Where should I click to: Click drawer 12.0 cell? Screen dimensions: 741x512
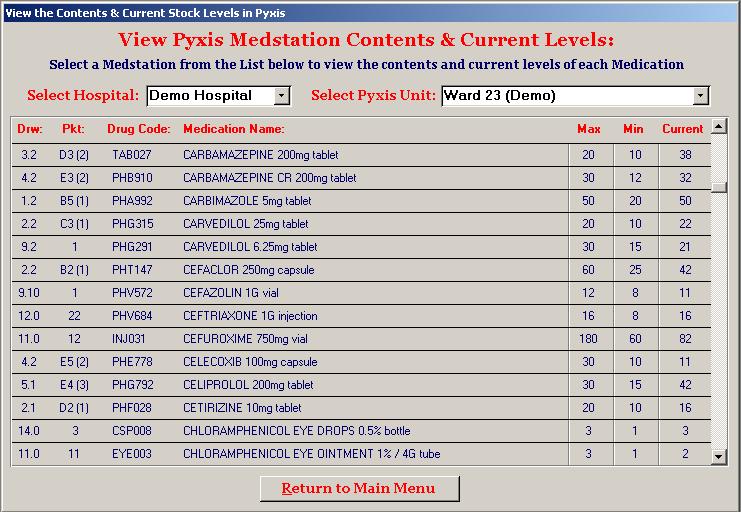(29, 316)
